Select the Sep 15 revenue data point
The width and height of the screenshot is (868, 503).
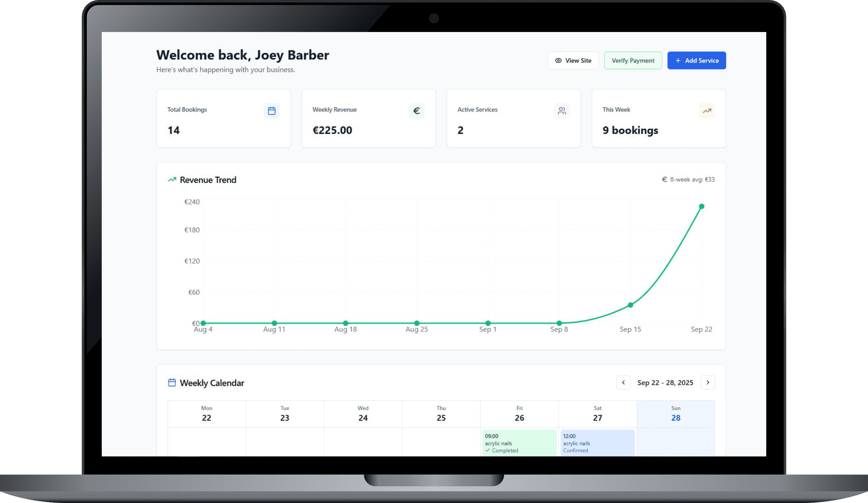click(631, 305)
